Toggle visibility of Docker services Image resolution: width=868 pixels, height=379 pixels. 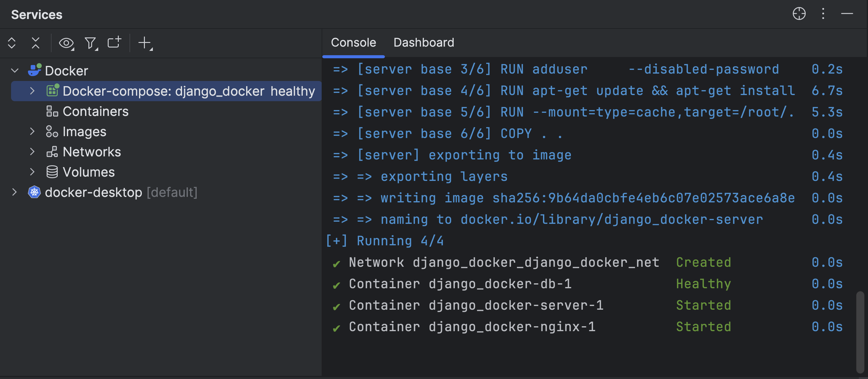point(66,43)
